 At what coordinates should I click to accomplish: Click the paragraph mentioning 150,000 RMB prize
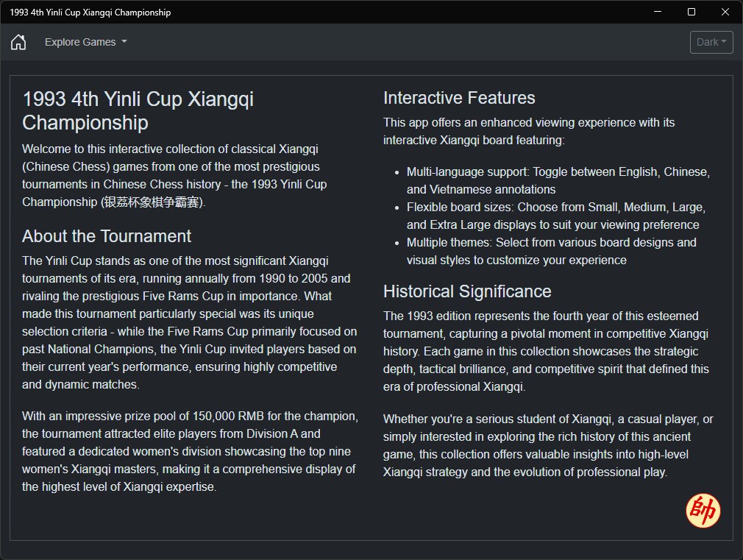click(190, 451)
